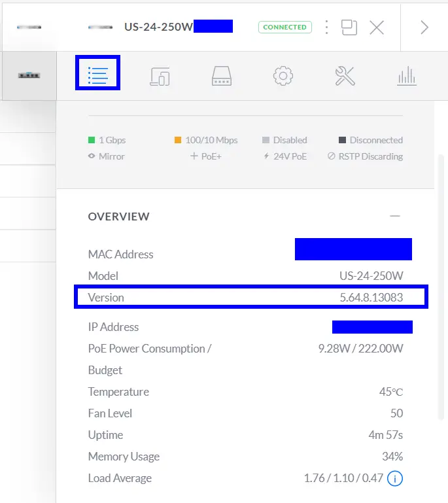Click the IP Address label
448x503 pixels.
click(x=114, y=327)
